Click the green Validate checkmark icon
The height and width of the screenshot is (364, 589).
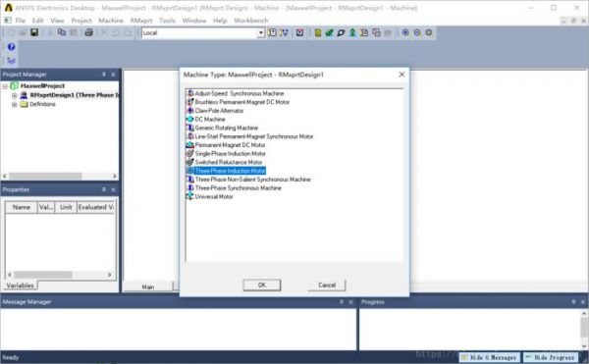point(329,32)
